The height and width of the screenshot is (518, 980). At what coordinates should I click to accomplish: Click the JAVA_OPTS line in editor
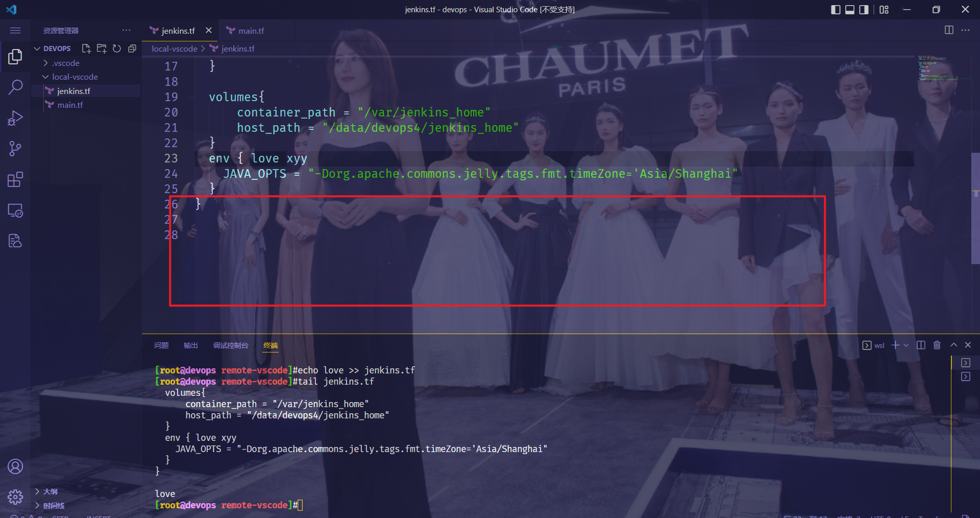click(x=480, y=174)
